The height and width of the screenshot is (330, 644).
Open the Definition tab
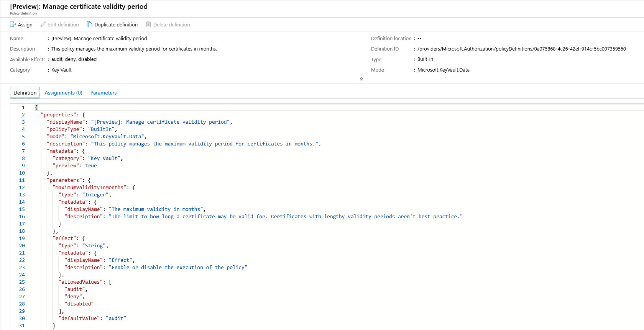[x=25, y=93]
